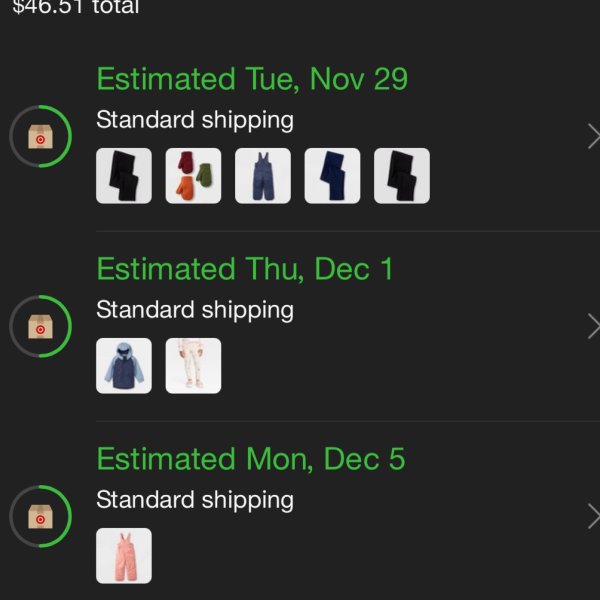
Task: Tap Standard shipping under Dec 1
Action: click(195, 310)
